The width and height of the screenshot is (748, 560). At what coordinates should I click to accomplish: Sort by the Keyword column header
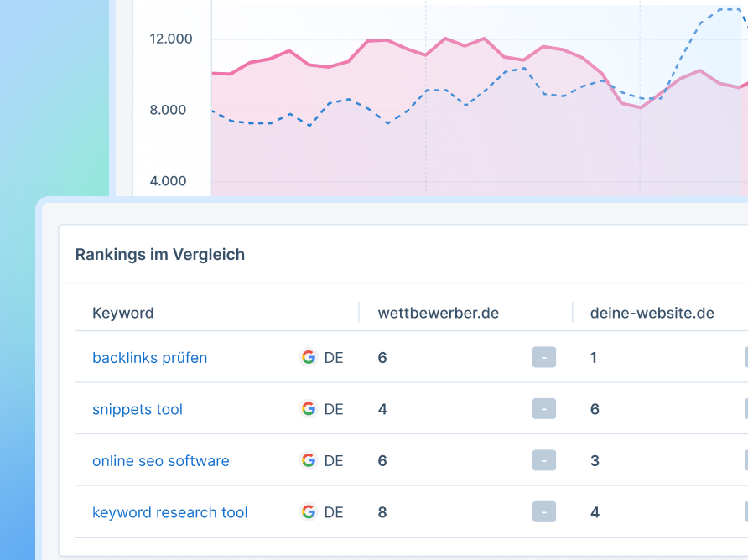pyautogui.click(x=123, y=313)
